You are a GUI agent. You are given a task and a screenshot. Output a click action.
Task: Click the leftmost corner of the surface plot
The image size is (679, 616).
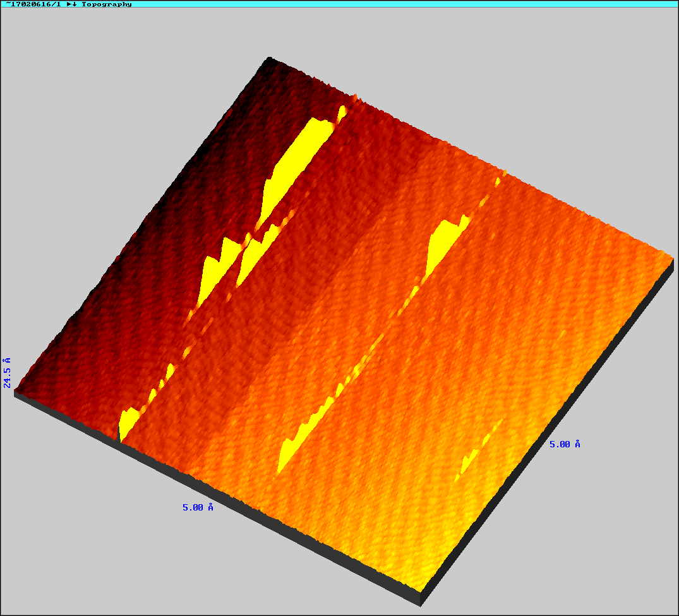(x=16, y=392)
